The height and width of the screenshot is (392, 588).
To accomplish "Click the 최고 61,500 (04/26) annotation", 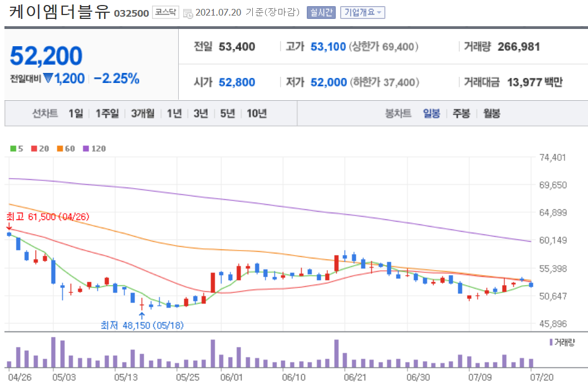I will pos(48,217).
